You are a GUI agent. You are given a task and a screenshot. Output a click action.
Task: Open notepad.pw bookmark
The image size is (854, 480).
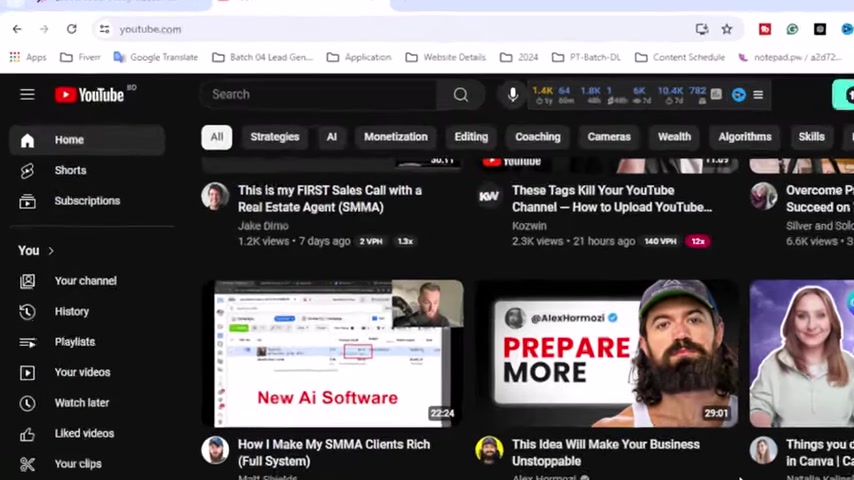(x=790, y=57)
